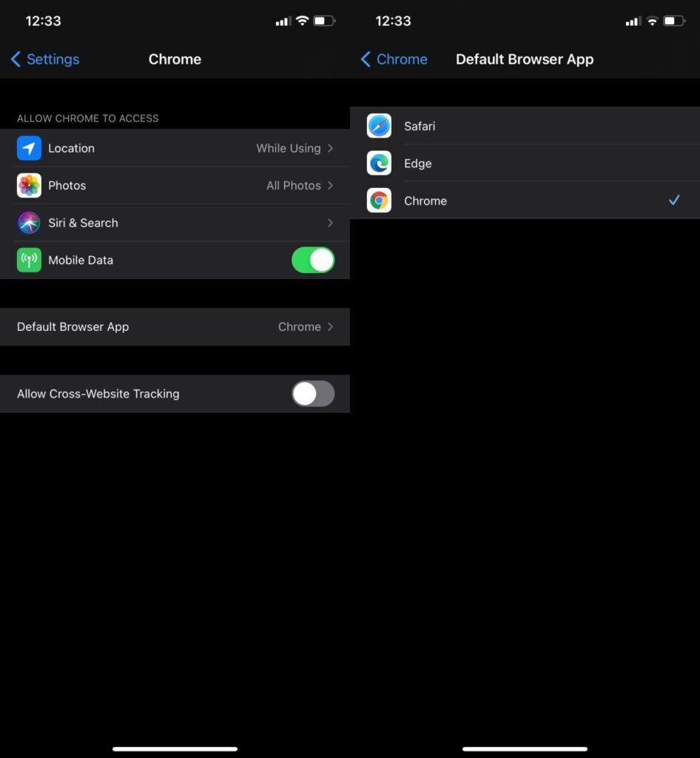Click the Mobile Data antenna icon
This screenshot has height=758, width=700.
(x=29, y=260)
